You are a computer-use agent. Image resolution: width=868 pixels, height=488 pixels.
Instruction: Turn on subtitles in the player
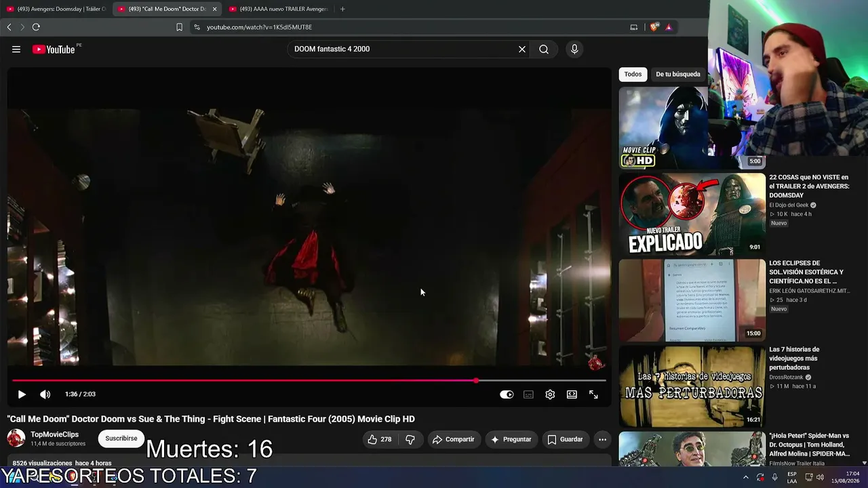pos(528,394)
